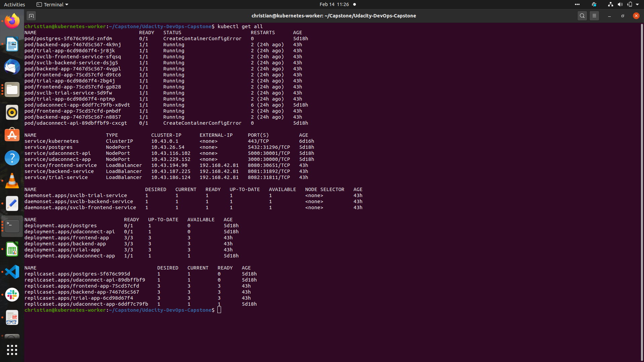Click NODE SELECTOR column header
Image resolution: width=644 pixels, height=362 pixels.
[x=325, y=189]
